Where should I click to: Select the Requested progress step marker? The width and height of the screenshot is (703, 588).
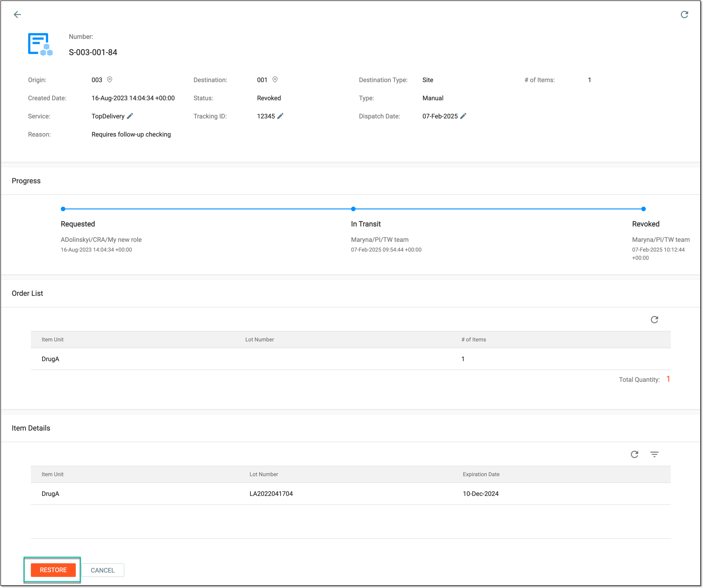pos(63,209)
